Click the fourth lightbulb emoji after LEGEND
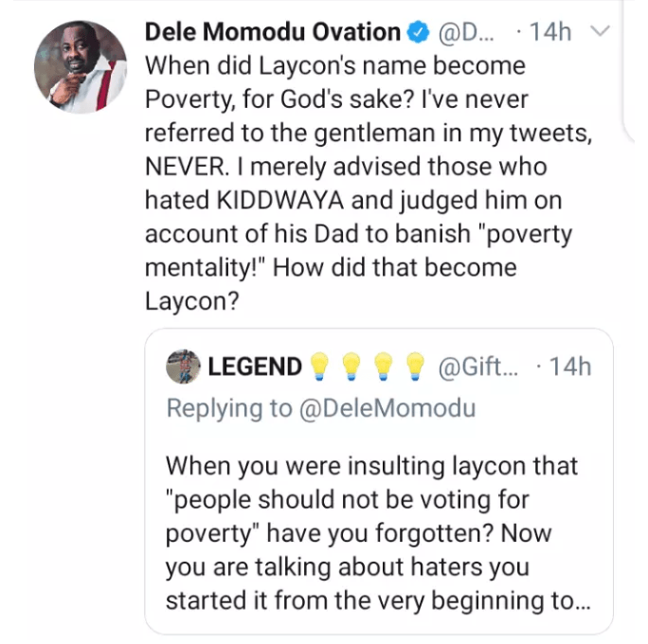This screenshot has height=644, width=648. click(413, 367)
